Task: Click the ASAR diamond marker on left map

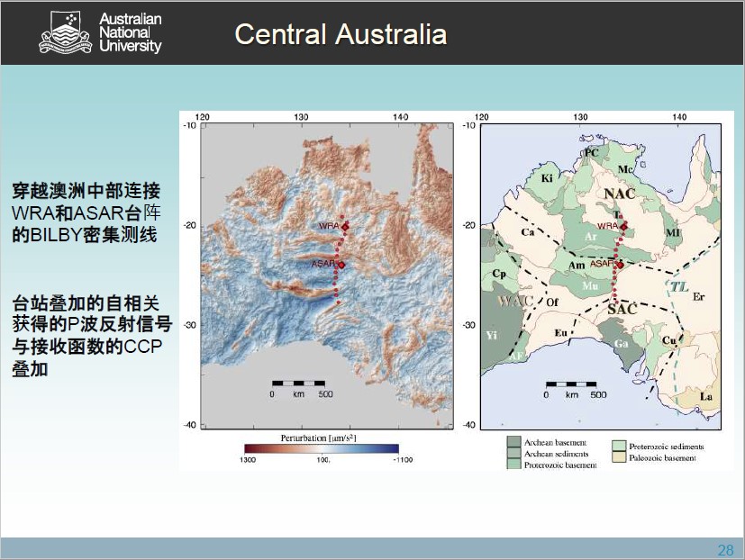Action: [x=342, y=265]
